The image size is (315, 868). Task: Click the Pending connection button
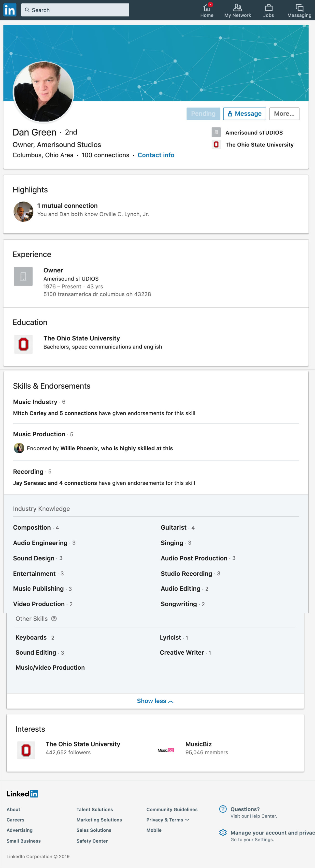(203, 114)
